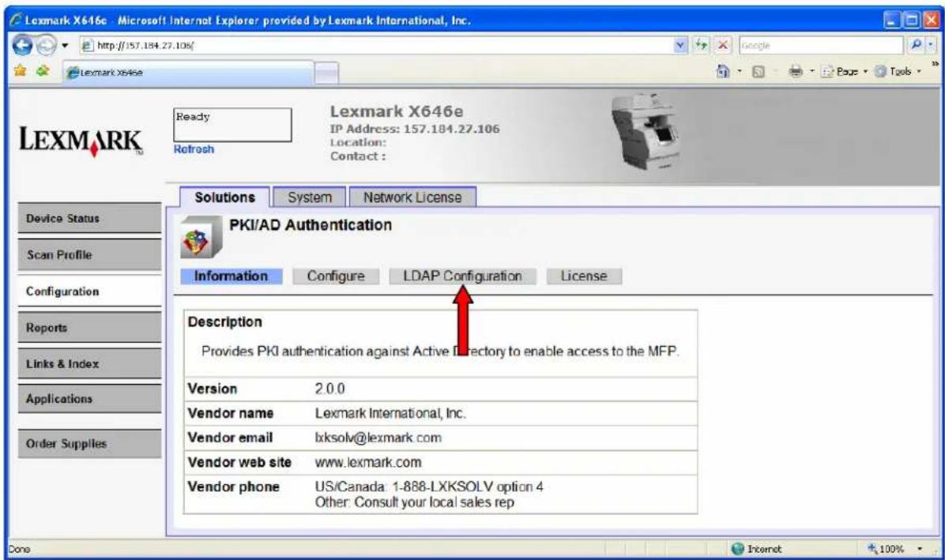945x560 pixels.
Task: Minimize the Internet Explorer window
Action: pos(893,21)
